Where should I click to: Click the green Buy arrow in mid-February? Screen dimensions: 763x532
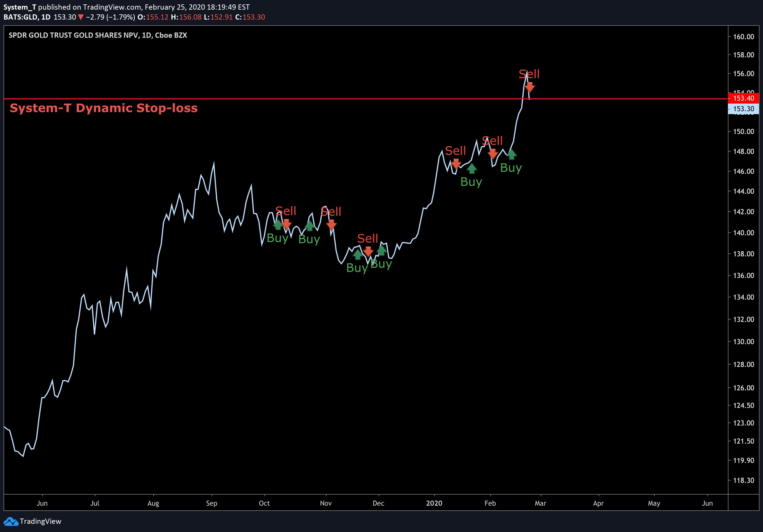pos(511,155)
